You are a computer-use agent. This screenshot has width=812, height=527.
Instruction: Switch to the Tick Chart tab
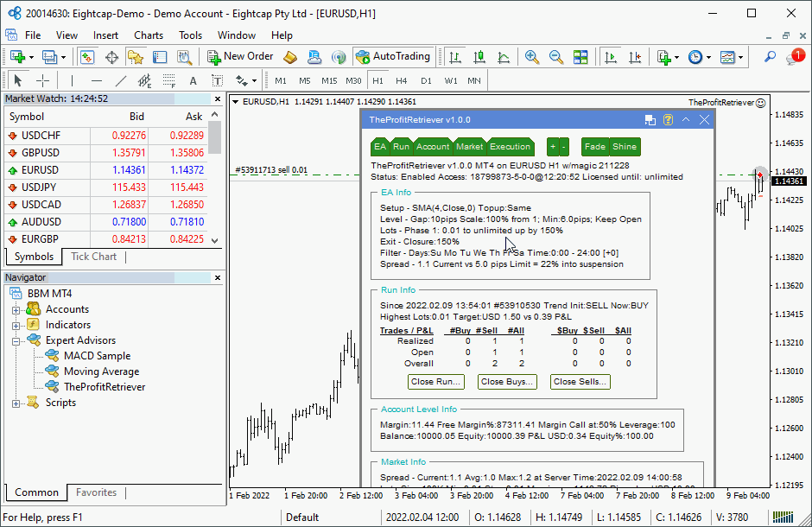[x=93, y=257]
